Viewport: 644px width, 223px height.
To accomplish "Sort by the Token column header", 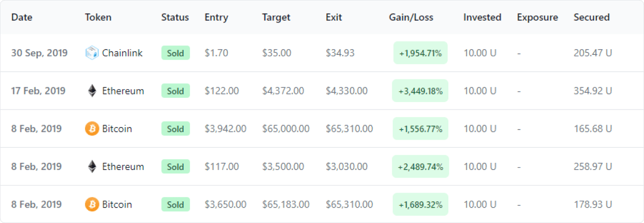I will (98, 17).
